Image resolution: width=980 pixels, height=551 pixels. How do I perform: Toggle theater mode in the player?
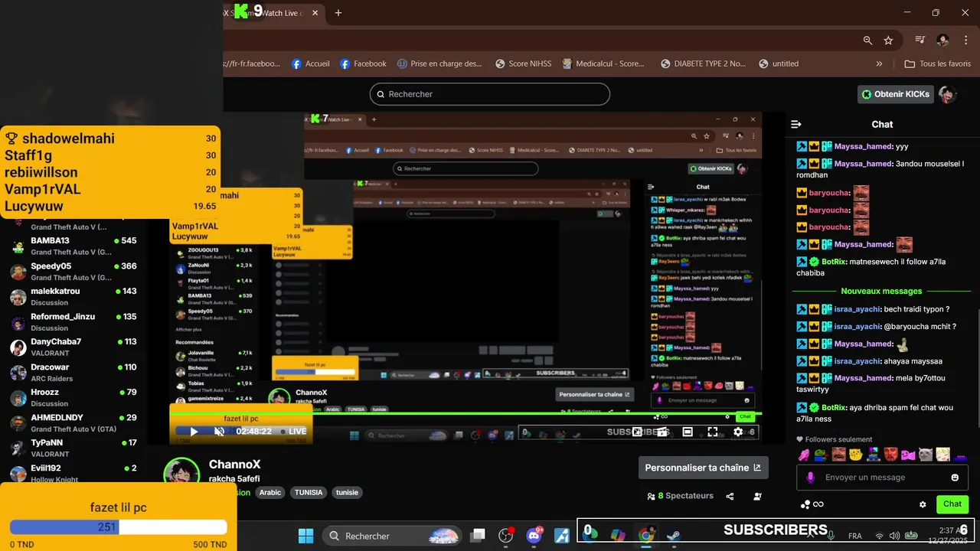point(688,432)
